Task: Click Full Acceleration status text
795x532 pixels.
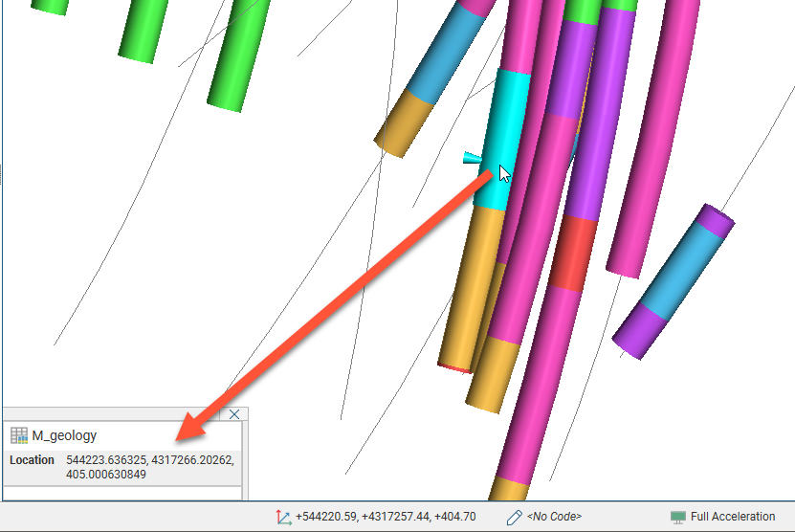Action: tap(733, 517)
